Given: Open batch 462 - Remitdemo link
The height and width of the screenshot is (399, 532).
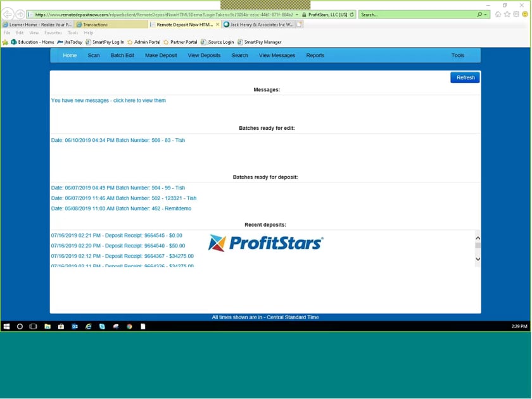Looking at the screenshot, I should 121,208.
